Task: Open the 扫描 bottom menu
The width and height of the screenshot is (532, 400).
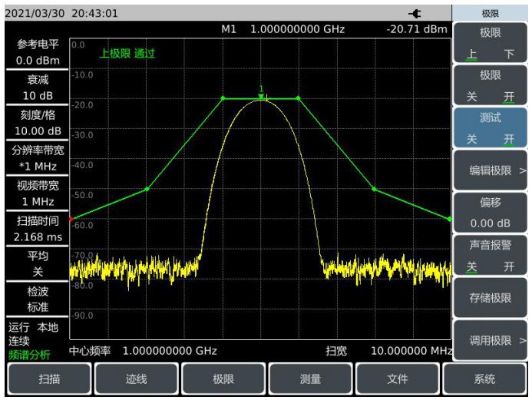Action: pyautogui.click(x=50, y=379)
